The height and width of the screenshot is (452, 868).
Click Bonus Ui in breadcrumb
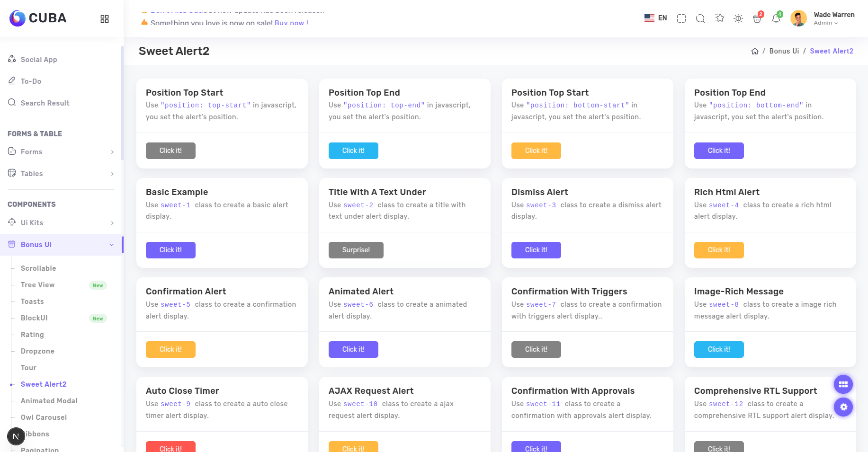[784, 51]
